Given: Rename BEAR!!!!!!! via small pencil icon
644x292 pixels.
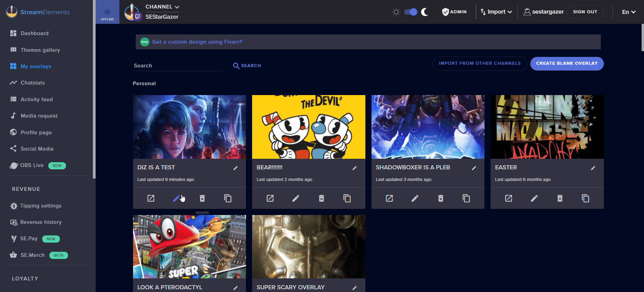Looking at the screenshot, I should (x=354, y=168).
